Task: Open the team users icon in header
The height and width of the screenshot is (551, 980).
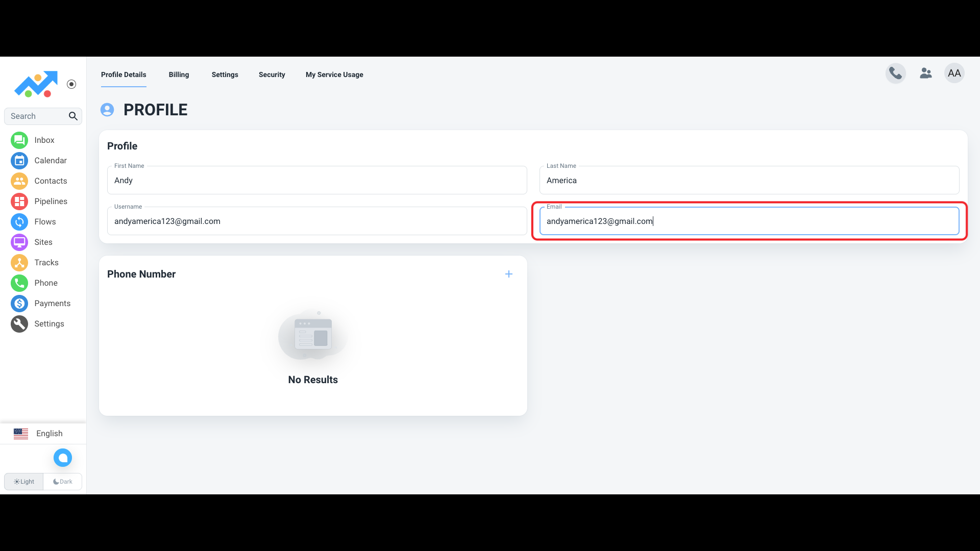Action: 925,73
